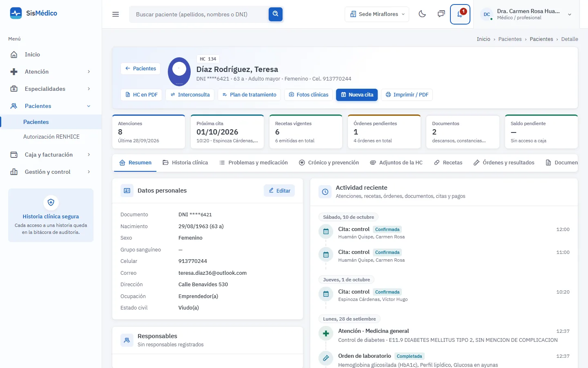Image resolution: width=588 pixels, height=368 pixels.
Task: Open Autorización RENHICE submenu item
Action: (51, 137)
